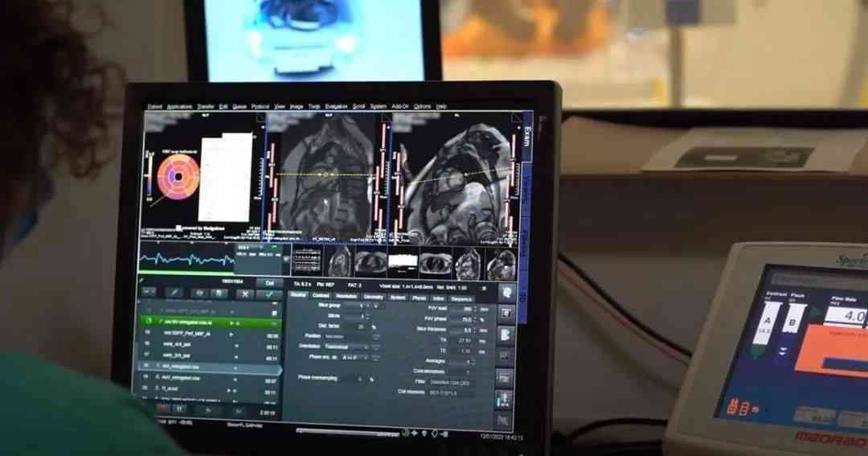Click the queue toolbar icon left of the X
868x456 pixels.
219,293
